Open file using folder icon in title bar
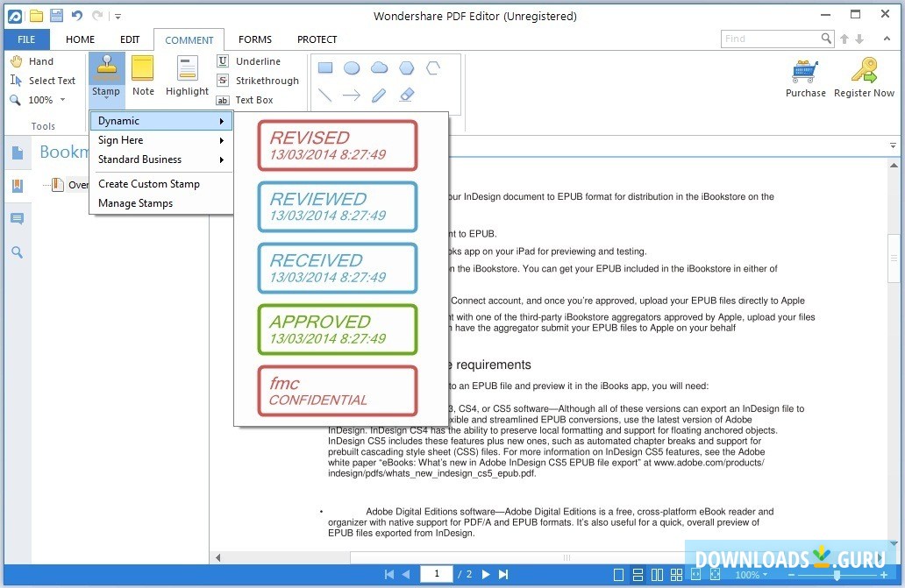This screenshot has width=905, height=588. (36, 16)
